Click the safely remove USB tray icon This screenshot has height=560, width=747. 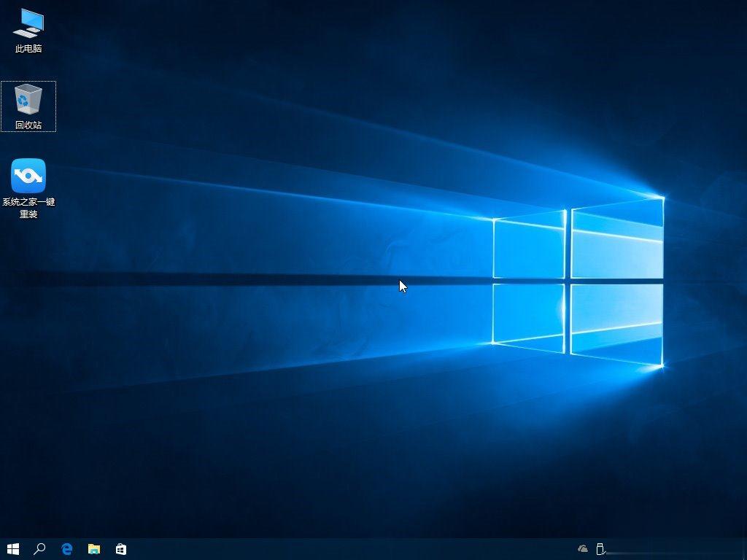click(x=601, y=549)
